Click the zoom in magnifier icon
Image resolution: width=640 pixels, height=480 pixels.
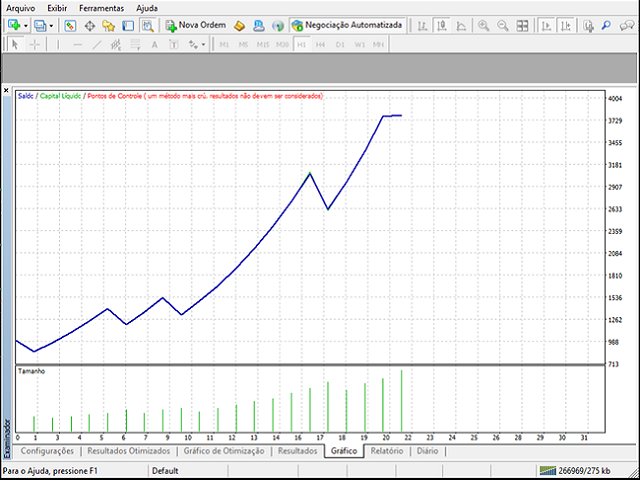[484, 25]
